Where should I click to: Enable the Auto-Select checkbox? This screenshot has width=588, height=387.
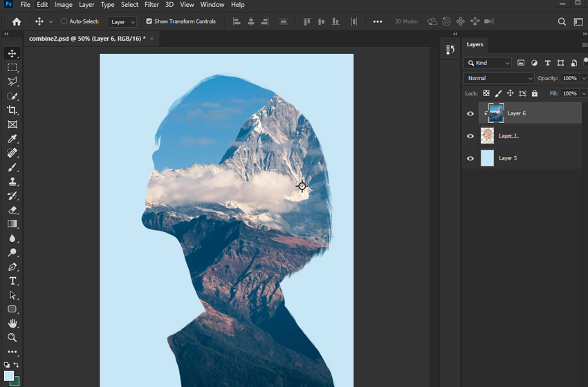(x=64, y=21)
